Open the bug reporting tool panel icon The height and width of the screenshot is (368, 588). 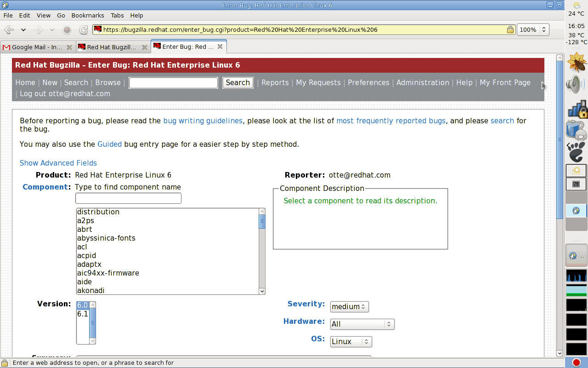tap(576, 63)
